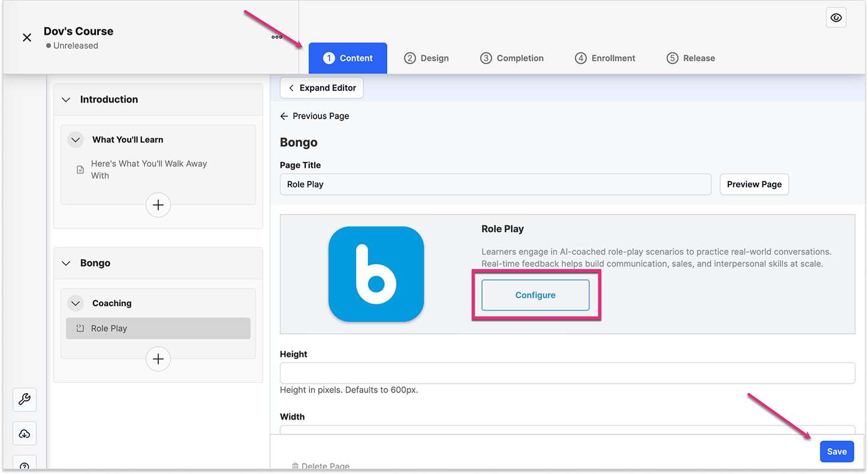Collapse the Bongo section
Viewport: 868px width, 474px height.
[66, 263]
